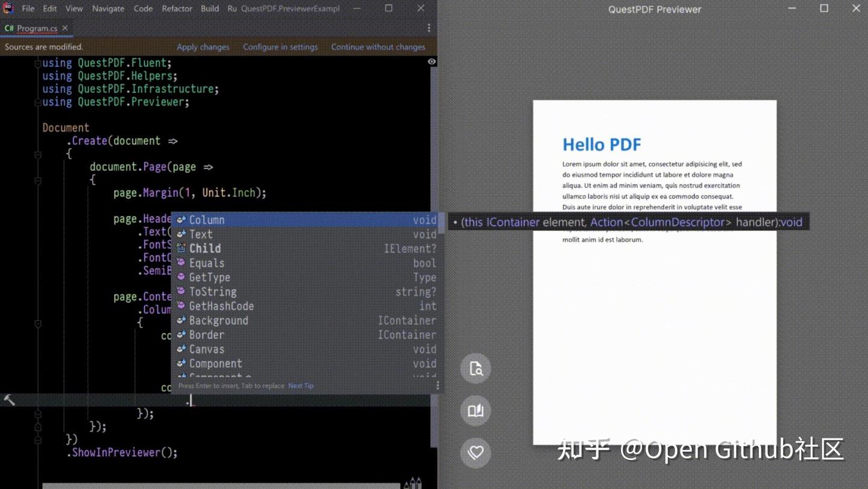The width and height of the screenshot is (868, 489).
Task: Click the open book icon in Previewer
Action: [476, 411]
